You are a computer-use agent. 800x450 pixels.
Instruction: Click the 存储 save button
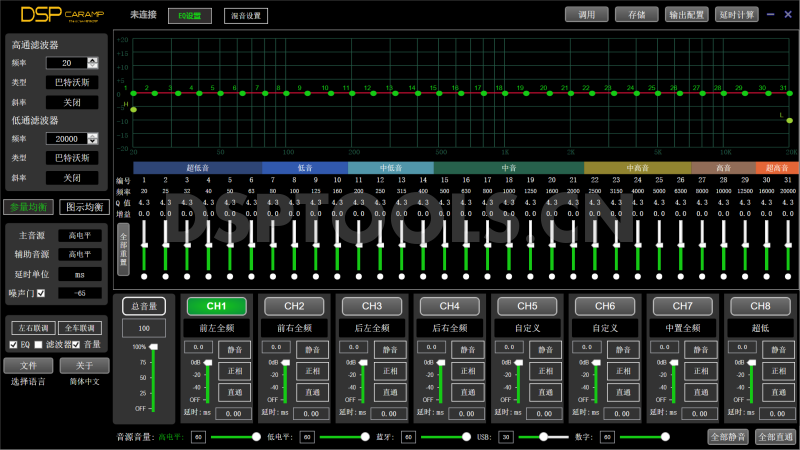coord(636,15)
